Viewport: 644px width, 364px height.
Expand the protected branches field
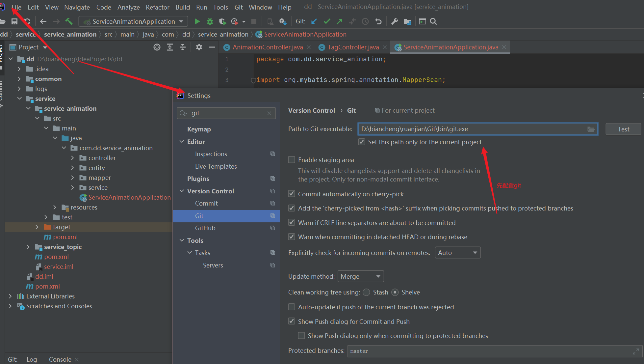(x=635, y=351)
